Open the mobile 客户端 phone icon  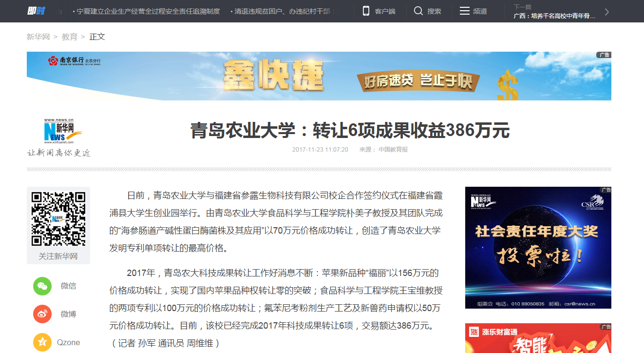pyautogui.click(x=366, y=11)
